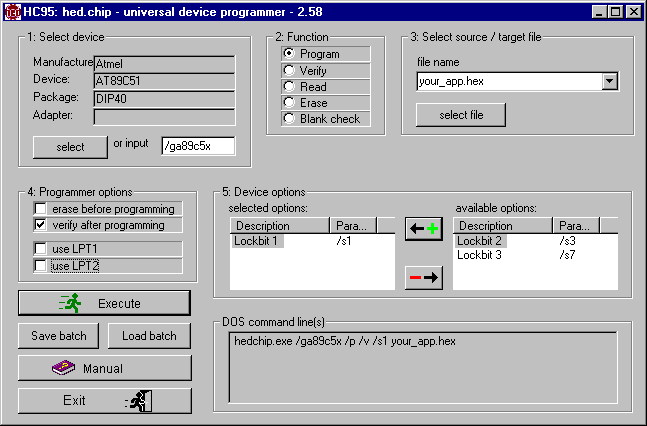Click the select device button
Image resolution: width=647 pixels, height=426 pixels.
tap(70, 147)
